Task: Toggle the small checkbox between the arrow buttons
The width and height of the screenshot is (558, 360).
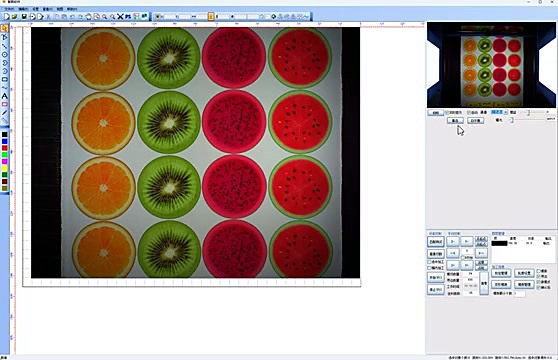Action: pos(463,257)
